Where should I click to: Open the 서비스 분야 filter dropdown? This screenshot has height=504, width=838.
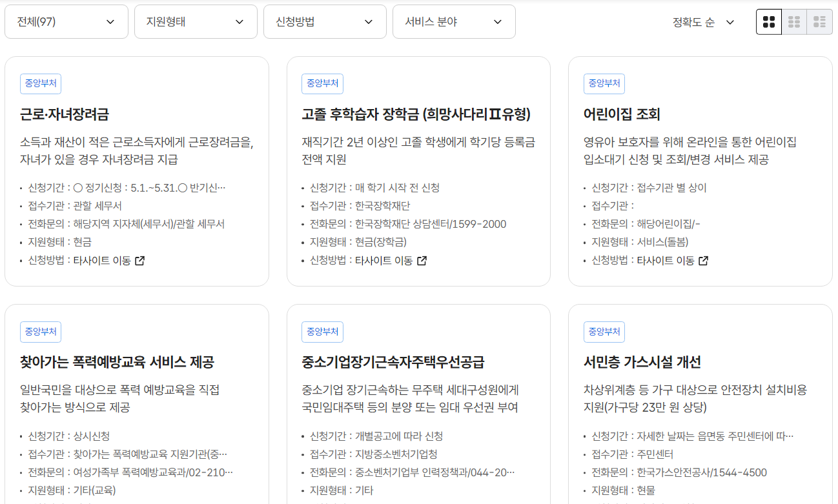[x=454, y=22]
